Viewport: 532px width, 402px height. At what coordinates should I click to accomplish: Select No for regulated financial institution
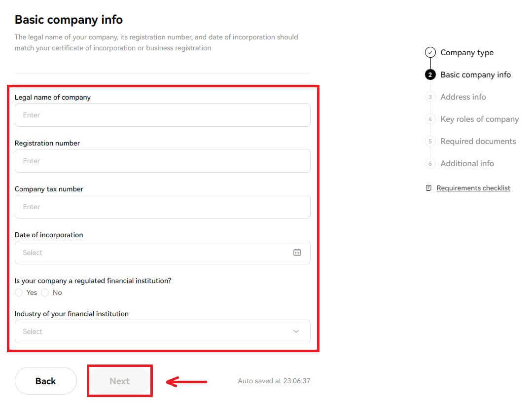point(45,292)
